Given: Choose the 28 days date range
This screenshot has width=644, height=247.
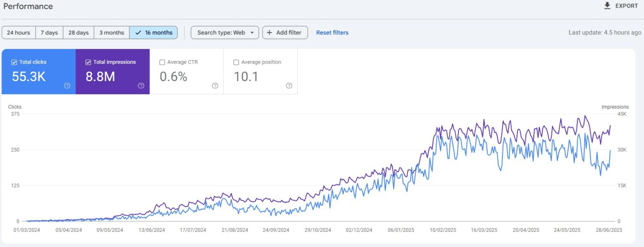Looking at the screenshot, I should (78, 33).
